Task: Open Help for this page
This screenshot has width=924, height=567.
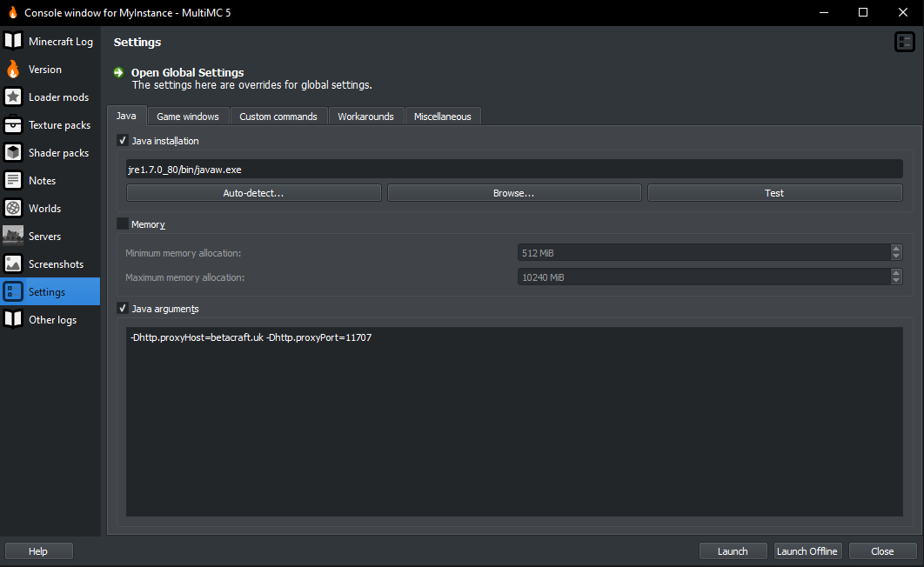Action: pos(38,551)
